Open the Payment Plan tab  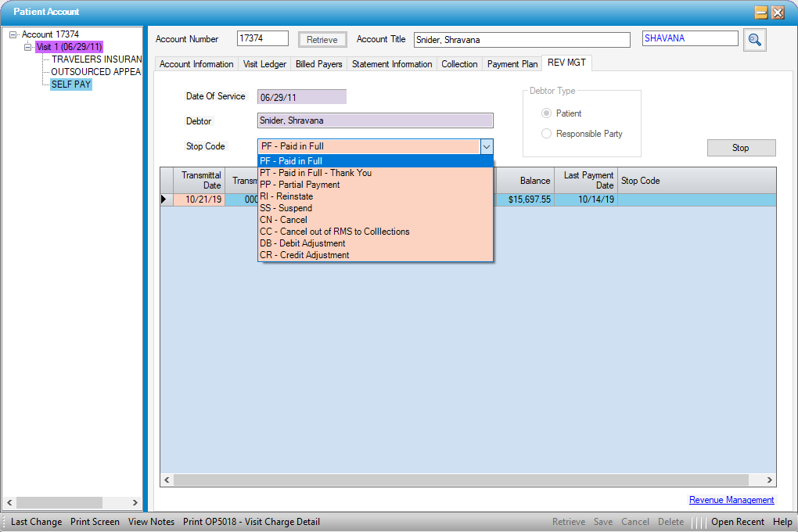pos(512,64)
